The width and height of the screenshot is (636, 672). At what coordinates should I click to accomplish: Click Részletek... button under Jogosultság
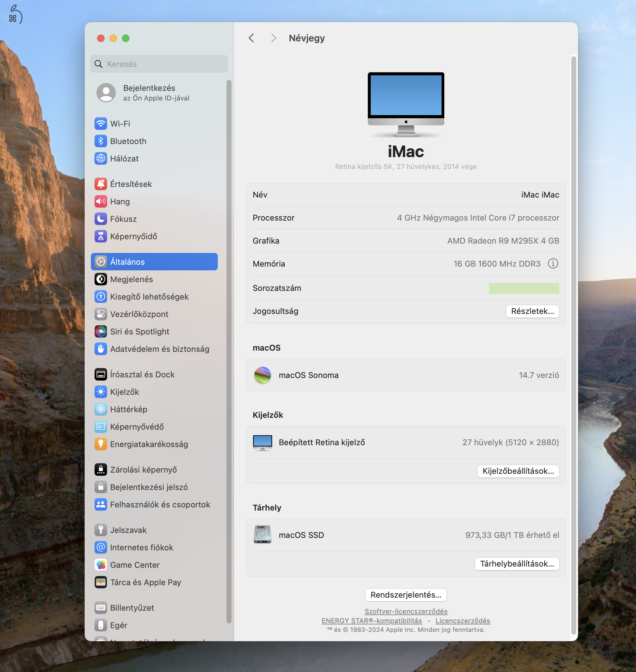pyautogui.click(x=532, y=311)
